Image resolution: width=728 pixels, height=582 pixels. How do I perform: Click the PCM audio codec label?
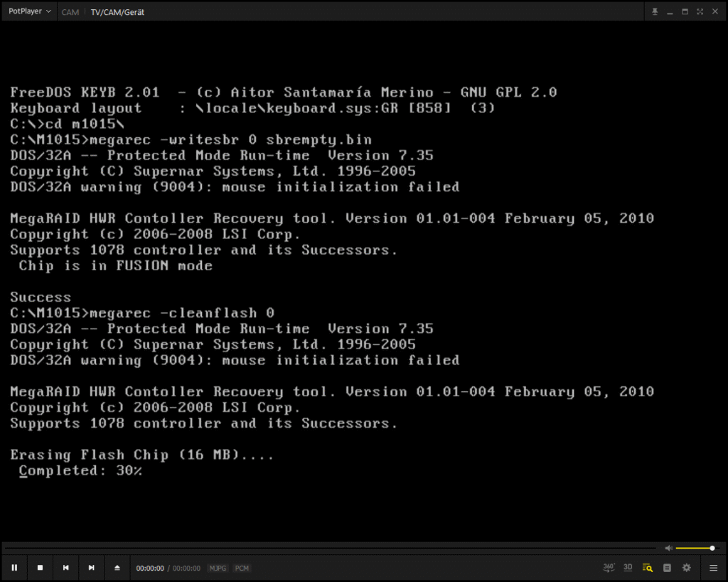click(242, 568)
